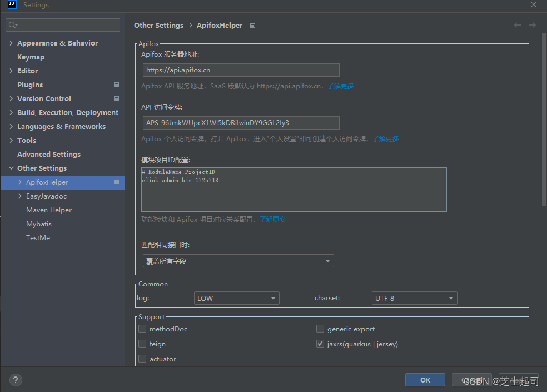Enable the methodDoc checkbox
This screenshot has width=547, height=392.
click(x=142, y=329)
